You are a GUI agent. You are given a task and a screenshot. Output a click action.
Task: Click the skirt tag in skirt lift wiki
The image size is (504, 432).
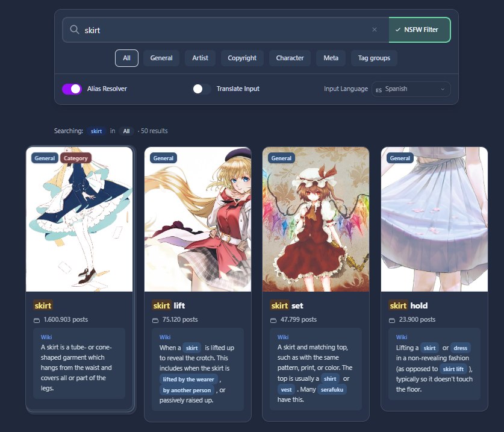point(192,348)
